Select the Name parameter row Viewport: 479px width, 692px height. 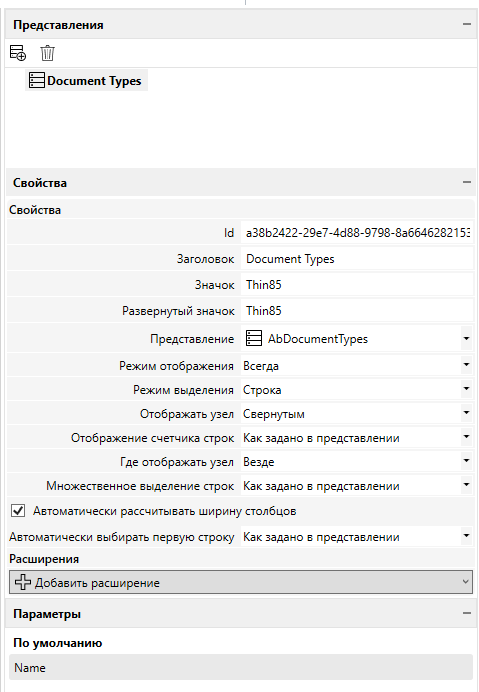point(241,667)
